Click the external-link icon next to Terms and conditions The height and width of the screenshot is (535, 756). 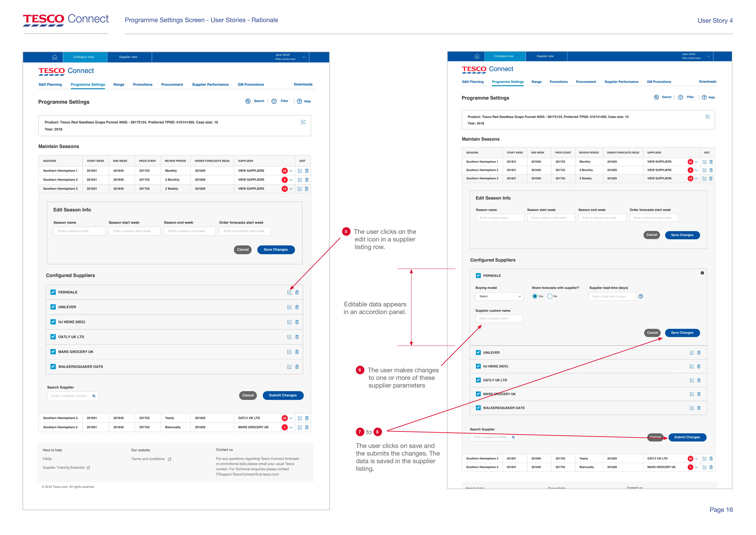170,459
